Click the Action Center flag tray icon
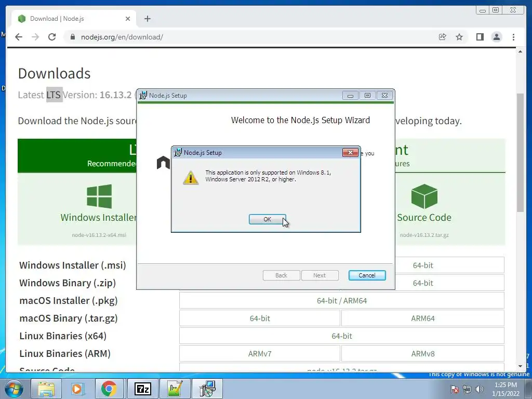 (x=455, y=389)
